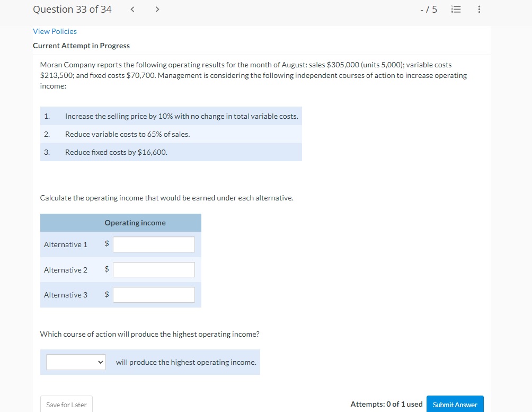The image size is (532, 412).
Task: Click the Attempts: 0 of 1 used label
Action: pyautogui.click(x=386, y=404)
